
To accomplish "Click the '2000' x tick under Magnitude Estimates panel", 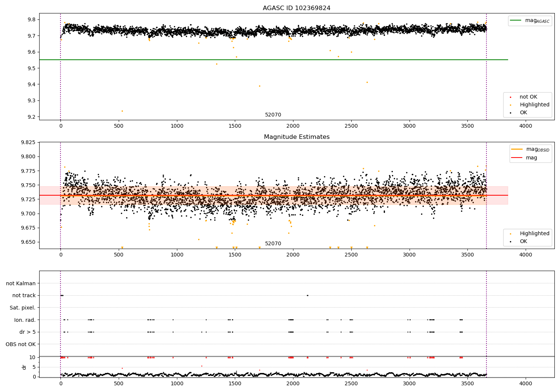I will (x=293, y=255).
